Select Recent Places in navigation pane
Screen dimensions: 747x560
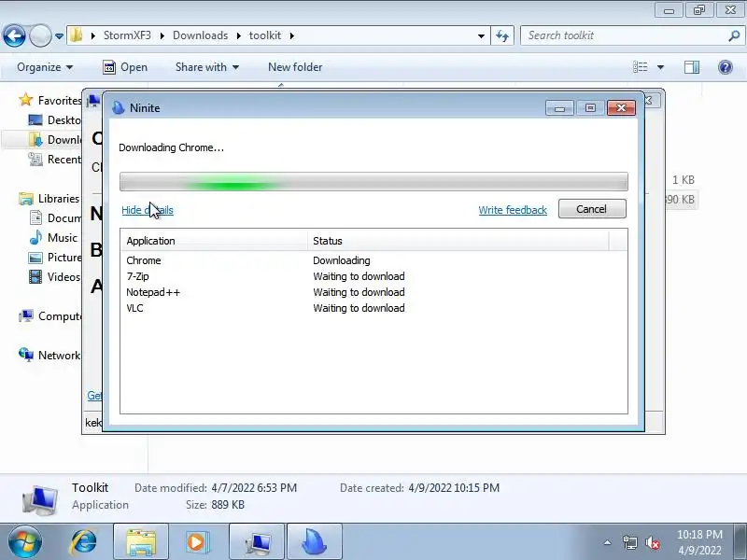(x=54, y=159)
